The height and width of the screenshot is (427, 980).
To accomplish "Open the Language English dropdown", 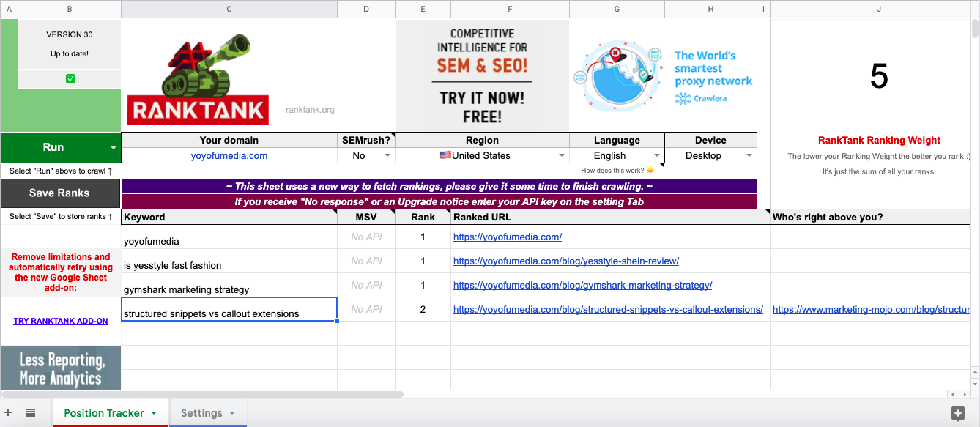I will pyautogui.click(x=656, y=156).
